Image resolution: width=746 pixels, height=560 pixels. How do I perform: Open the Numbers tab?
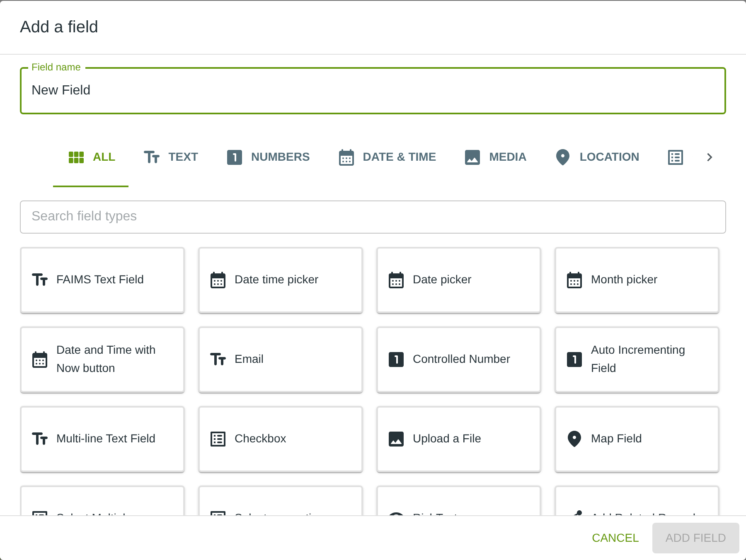click(x=268, y=157)
